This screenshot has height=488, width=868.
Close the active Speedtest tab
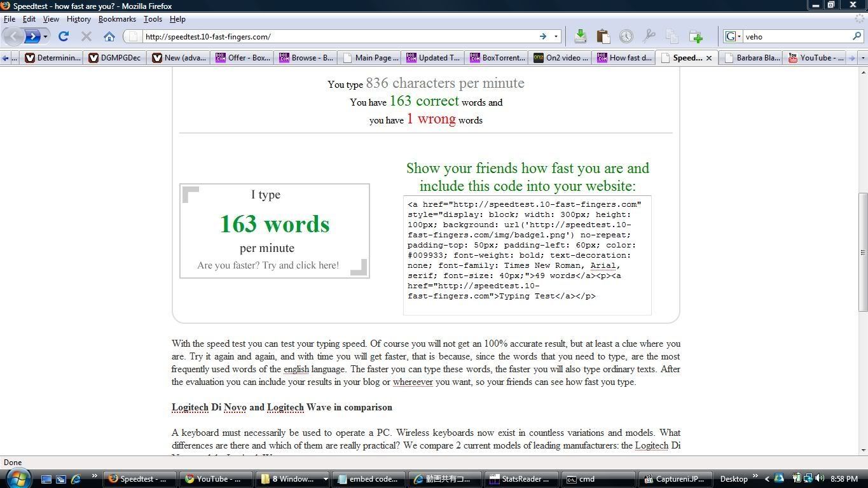tap(709, 58)
